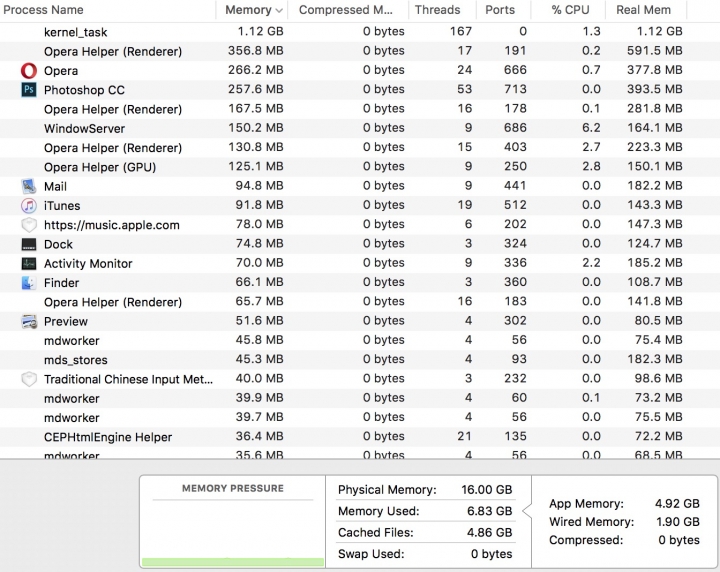Viewport: 720px width, 572px height.
Task: Select Opera Helper (Renderer) using 356.8 MB
Action: (x=360, y=51)
